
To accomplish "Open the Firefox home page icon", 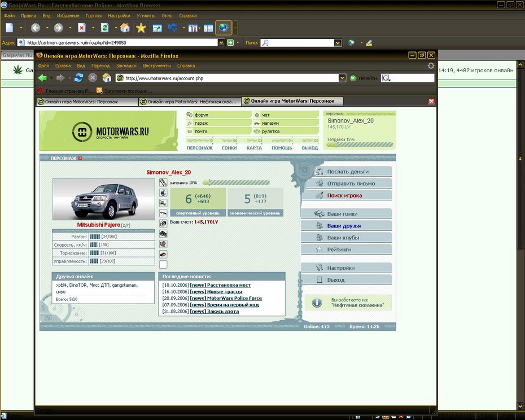I will [107, 78].
